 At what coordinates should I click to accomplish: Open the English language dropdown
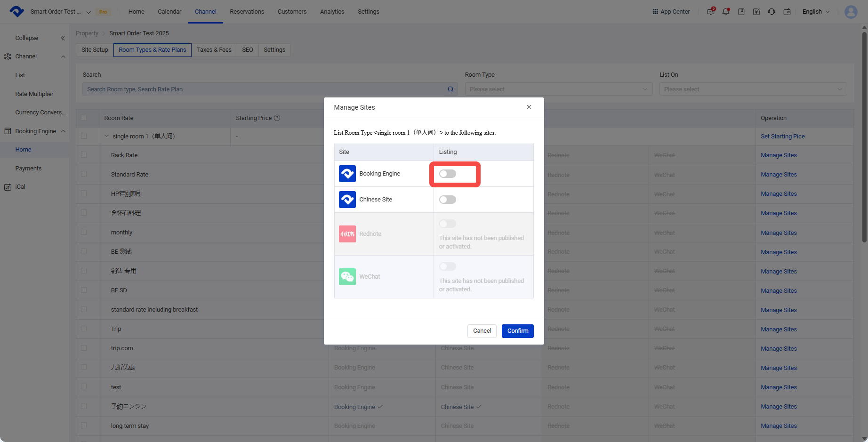click(816, 12)
